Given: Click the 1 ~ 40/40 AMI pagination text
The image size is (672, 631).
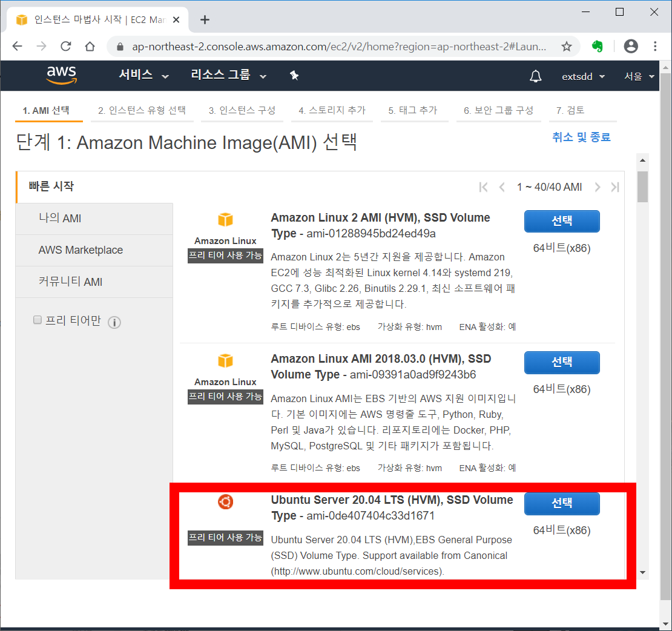Looking at the screenshot, I should [x=550, y=187].
